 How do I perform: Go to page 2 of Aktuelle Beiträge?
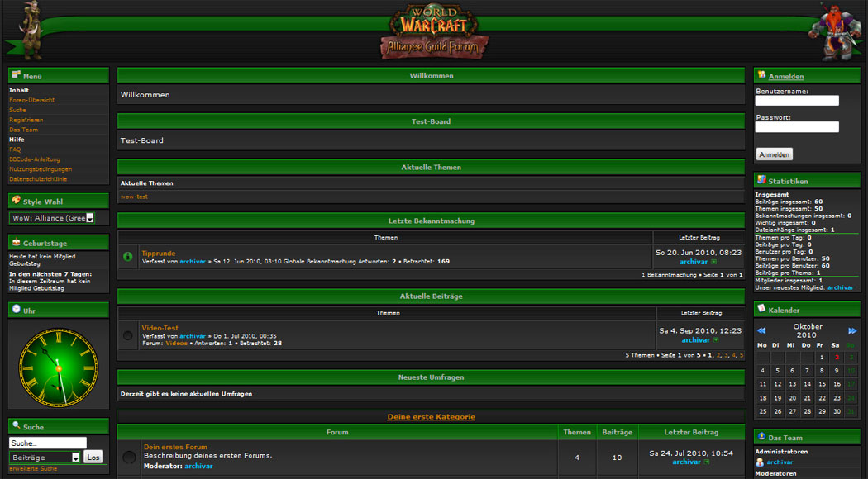(718, 355)
